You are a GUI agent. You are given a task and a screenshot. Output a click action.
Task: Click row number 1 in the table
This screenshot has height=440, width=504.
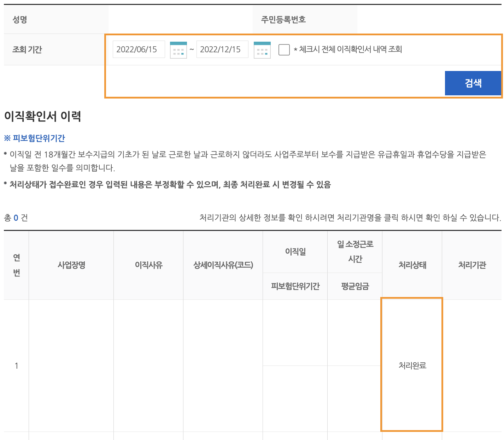16,366
